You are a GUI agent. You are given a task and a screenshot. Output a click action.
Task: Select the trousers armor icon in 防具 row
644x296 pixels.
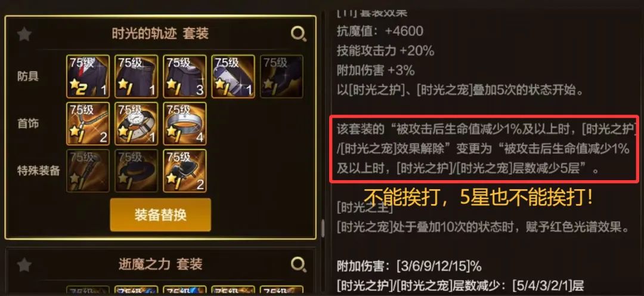(x=137, y=76)
